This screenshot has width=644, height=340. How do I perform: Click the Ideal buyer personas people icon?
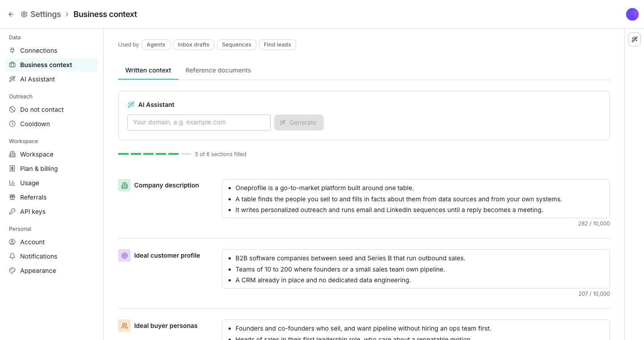124,326
